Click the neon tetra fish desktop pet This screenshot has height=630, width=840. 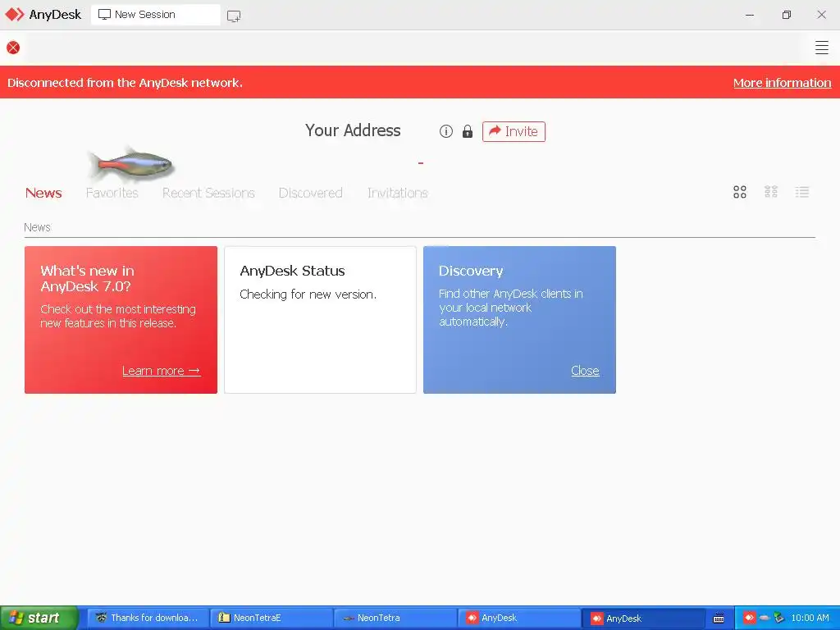[131, 164]
